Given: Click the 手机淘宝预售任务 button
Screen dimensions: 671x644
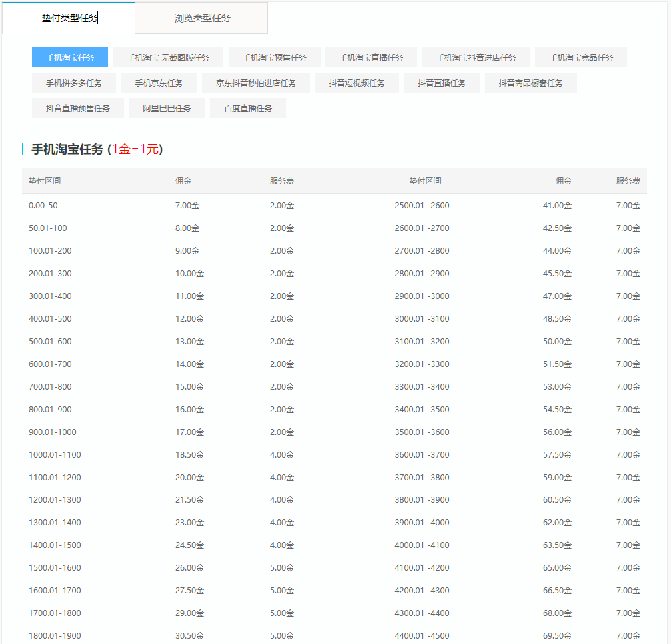Looking at the screenshot, I should tap(275, 57).
